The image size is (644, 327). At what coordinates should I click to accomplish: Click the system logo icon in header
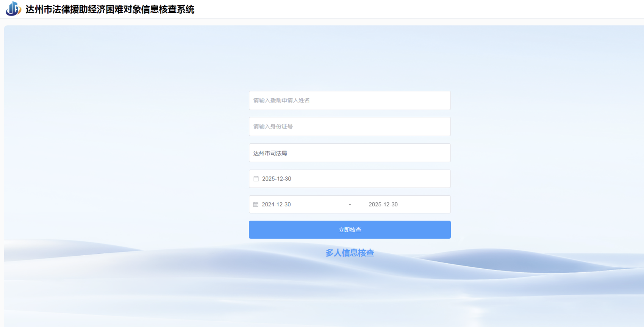click(13, 9)
